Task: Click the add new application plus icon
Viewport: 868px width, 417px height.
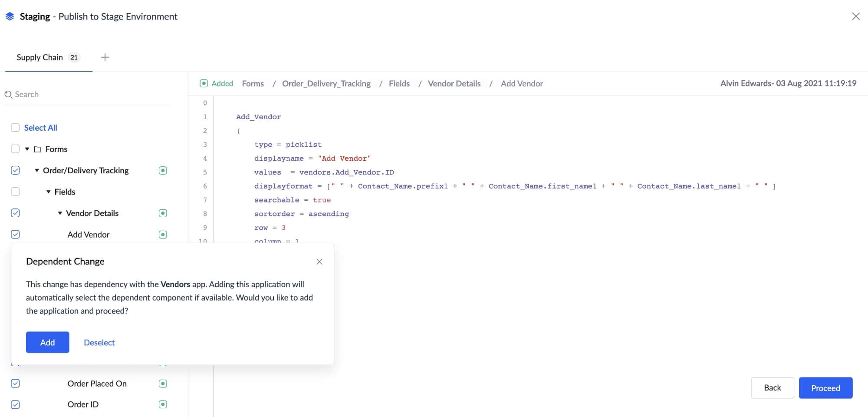Action: pyautogui.click(x=105, y=57)
